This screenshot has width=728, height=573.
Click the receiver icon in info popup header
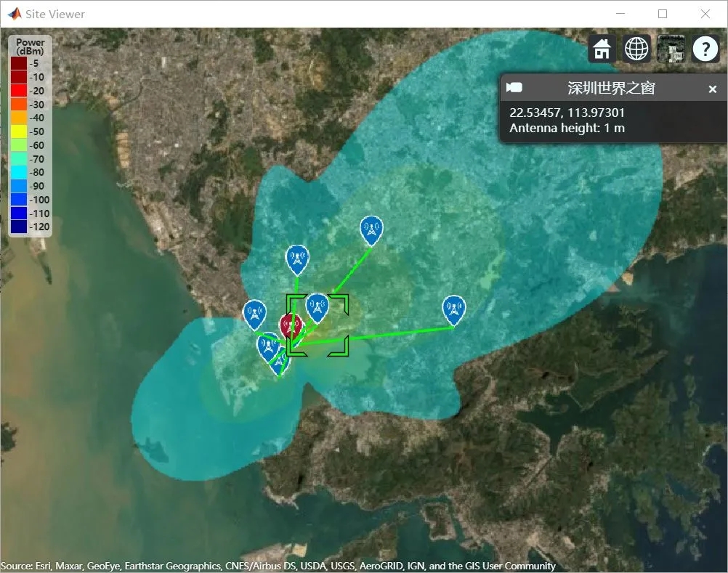[514, 87]
